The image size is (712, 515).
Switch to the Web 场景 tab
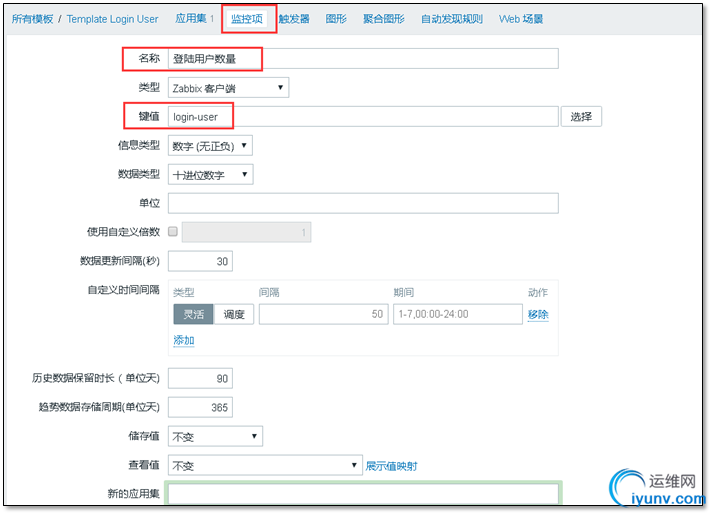[x=521, y=19]
